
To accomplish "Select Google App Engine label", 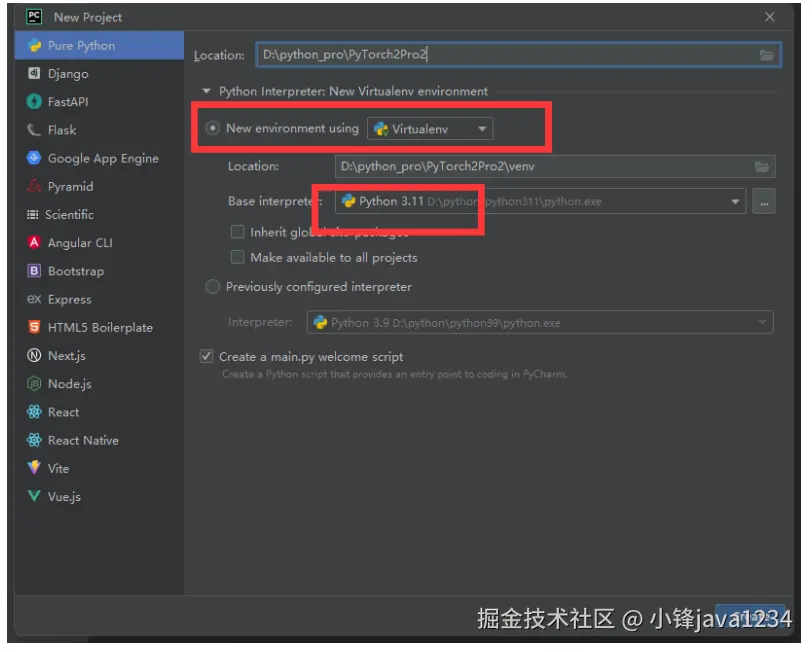I will [103, 158].
